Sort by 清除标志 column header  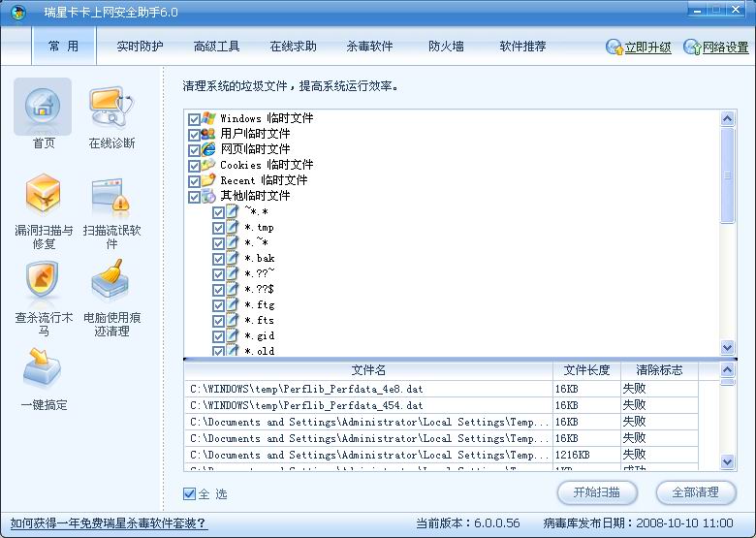659,370
